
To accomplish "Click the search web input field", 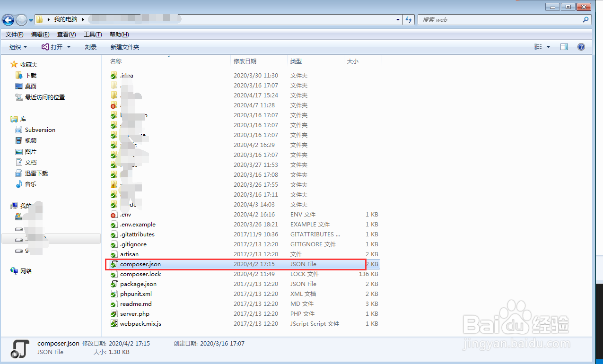I will click(499, 20).
